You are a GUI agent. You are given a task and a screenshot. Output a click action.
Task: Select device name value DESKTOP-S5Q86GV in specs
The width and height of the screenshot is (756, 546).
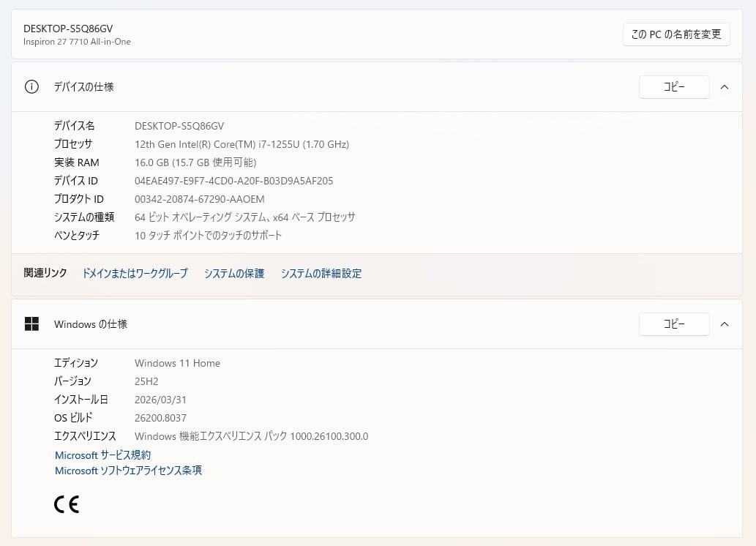(179, 126)
